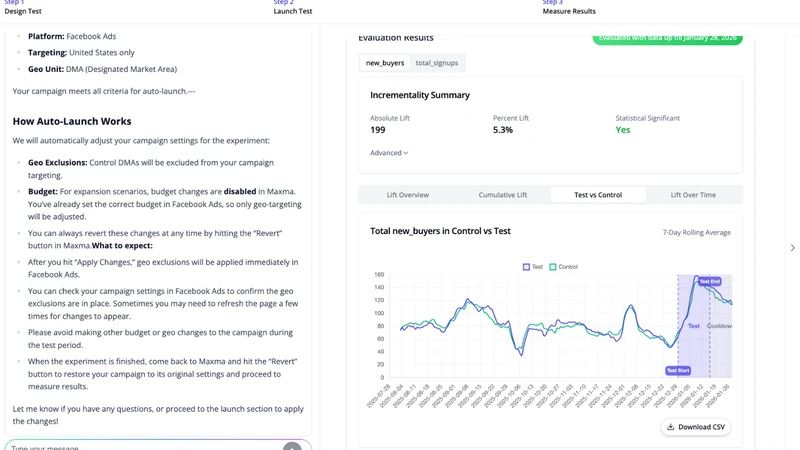This screenshot has height=450, width=800.
Task: Click the Geo Unit: DMA line
Action: point(102,69)
